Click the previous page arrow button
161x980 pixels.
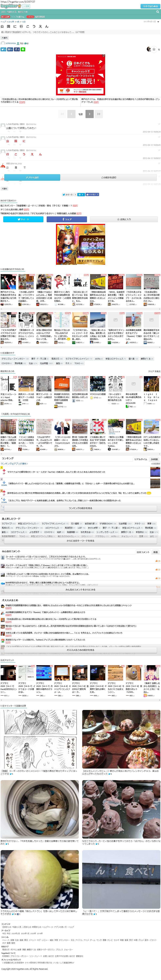click(71, 114)
